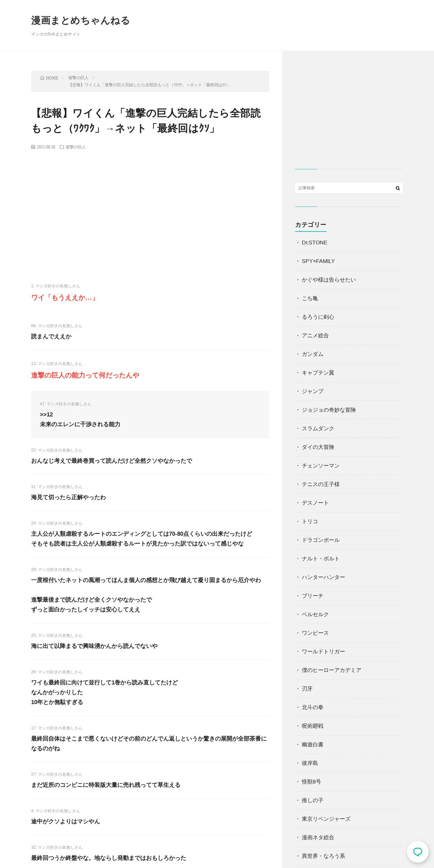The height and width of the screenshot is (868, 434).
Task: Click reply text 未来のエレンに干渉される能力
Action: pos(80,424)
